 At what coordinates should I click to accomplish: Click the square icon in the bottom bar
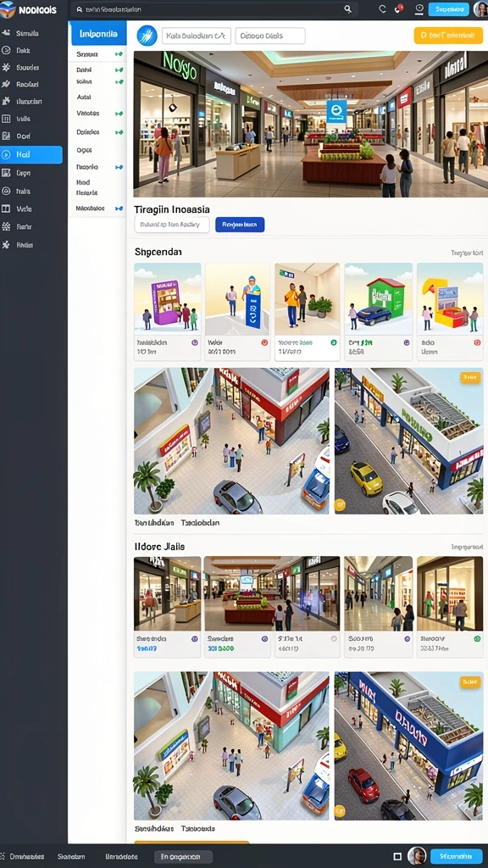pyautogui.click(x=396, y=856)
